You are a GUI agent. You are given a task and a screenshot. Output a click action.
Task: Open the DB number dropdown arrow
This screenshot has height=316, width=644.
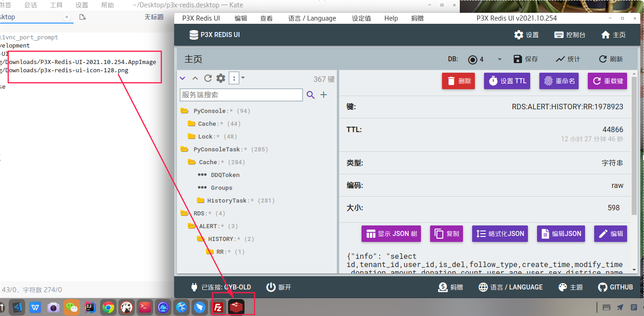(499, 59)
